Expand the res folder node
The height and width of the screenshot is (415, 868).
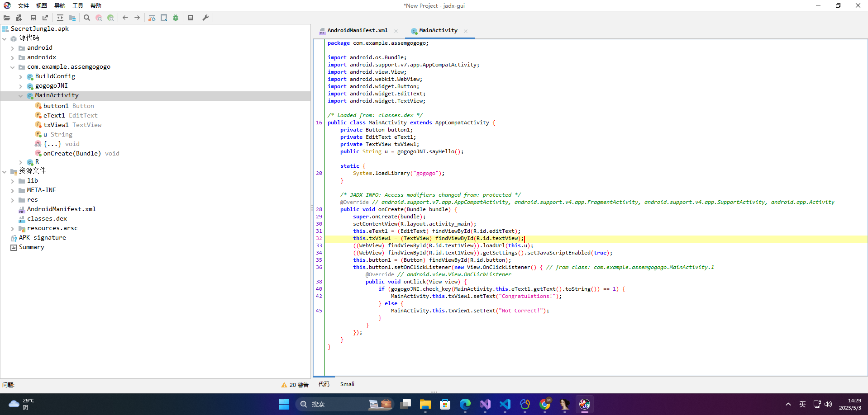(x=13, y=200)
